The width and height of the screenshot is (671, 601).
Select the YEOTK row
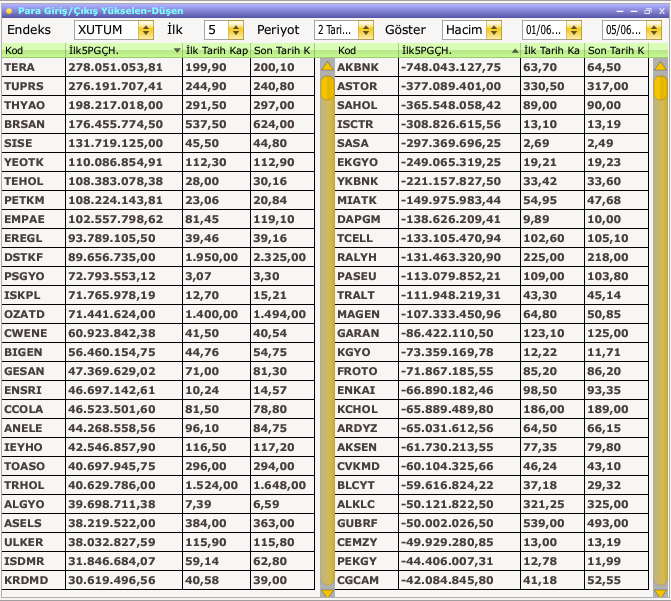coord(158,162)
